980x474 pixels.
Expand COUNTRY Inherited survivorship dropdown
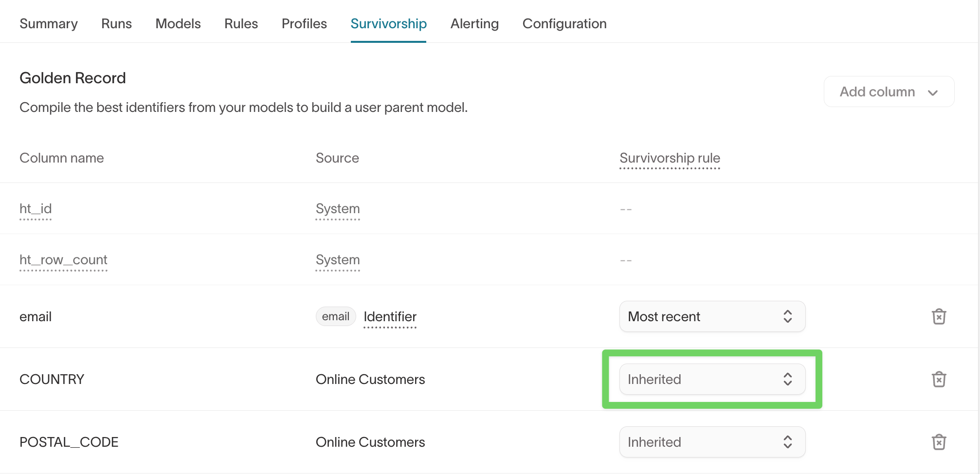pos(712,379)
